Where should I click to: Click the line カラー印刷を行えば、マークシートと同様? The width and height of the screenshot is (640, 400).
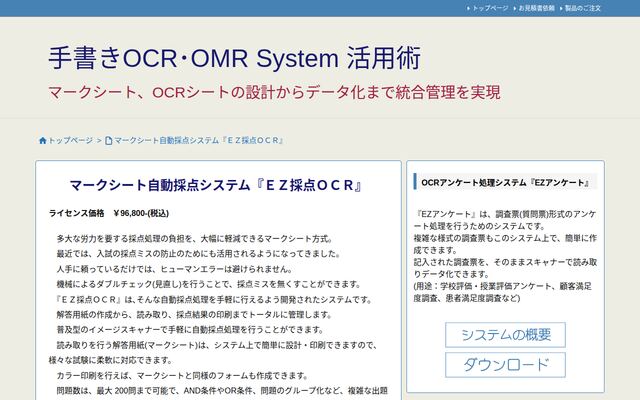tap(182, 376)
